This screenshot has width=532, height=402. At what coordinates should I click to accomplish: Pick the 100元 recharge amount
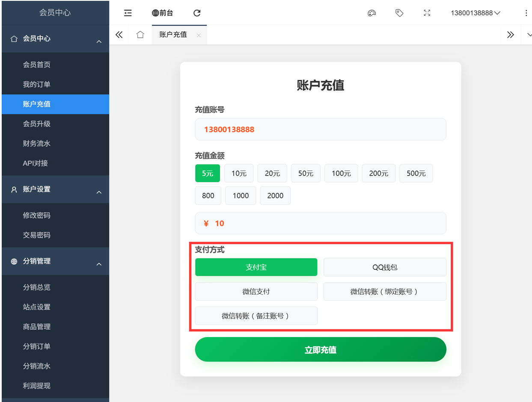[341, 173]
